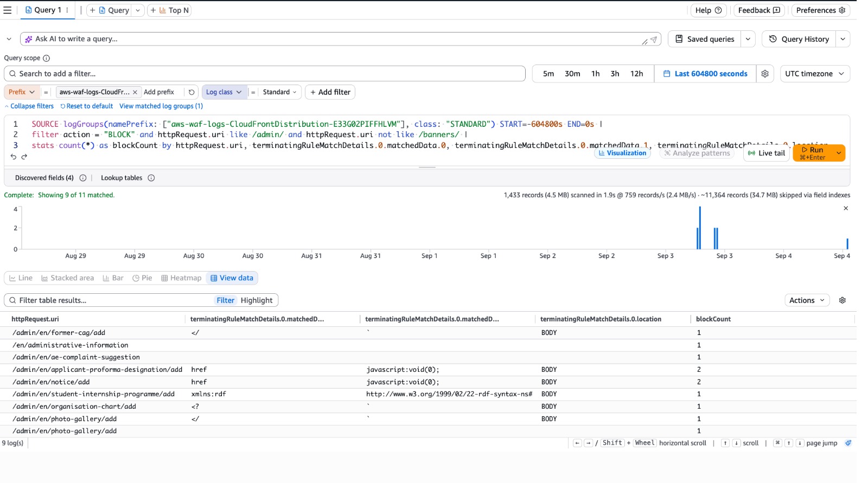Screen dimensions: 868x483
Task: Start Live tail
Action: click(x=766, y=153)
